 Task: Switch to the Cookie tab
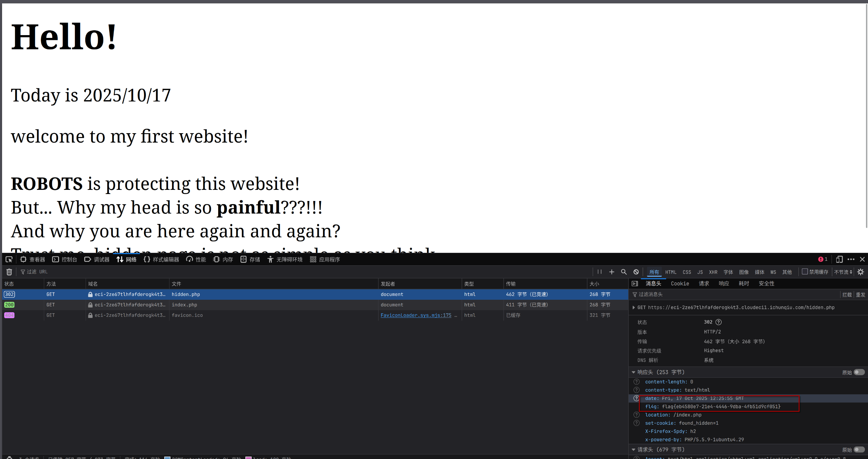tap(680, 284)
